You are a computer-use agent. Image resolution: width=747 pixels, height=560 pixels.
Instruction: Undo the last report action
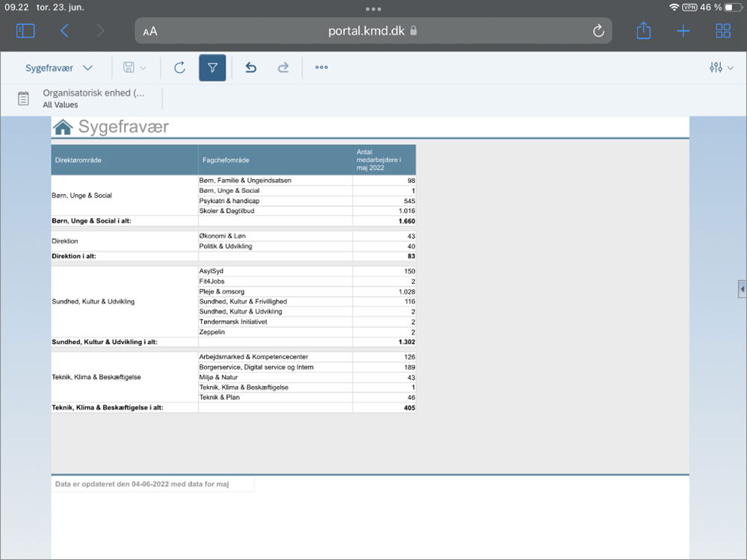[251, 68]
